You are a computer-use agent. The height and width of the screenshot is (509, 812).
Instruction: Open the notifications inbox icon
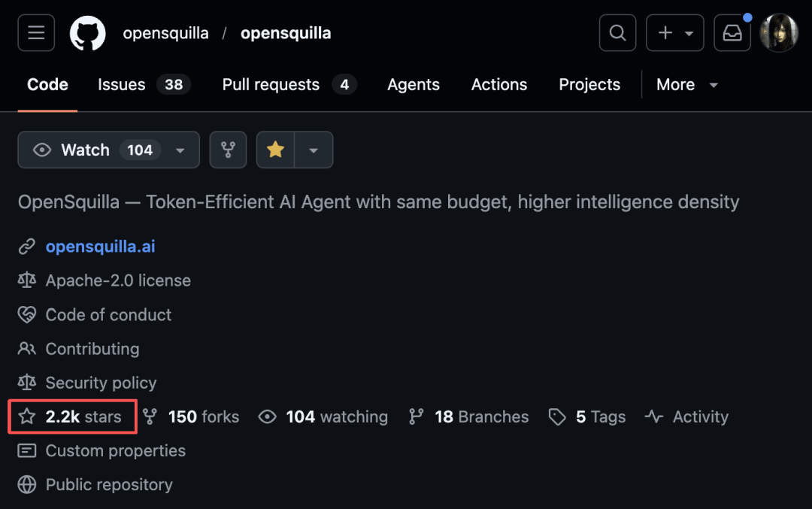pos(732,33)
